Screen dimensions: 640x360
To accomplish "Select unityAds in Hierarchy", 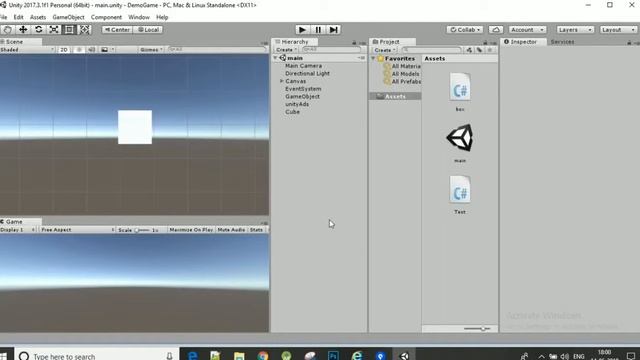I will pos(297,104).
